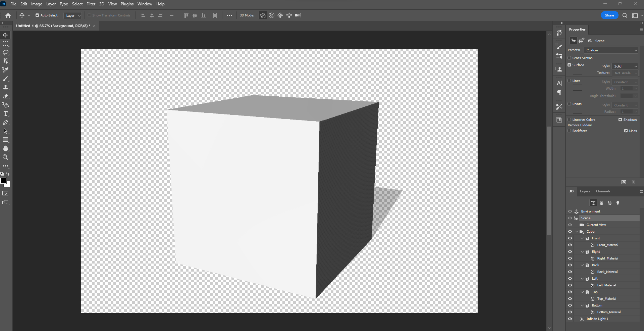Activate the Pan 3D camera mode
This screenshot has height=331, width=644.
click(x=280, y=15)
